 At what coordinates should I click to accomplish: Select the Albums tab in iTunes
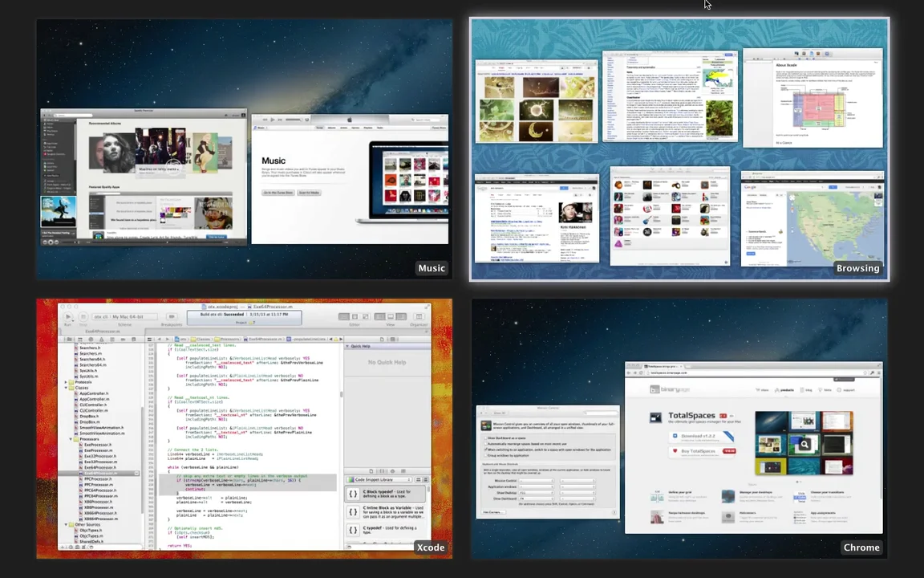pos(332,128)
